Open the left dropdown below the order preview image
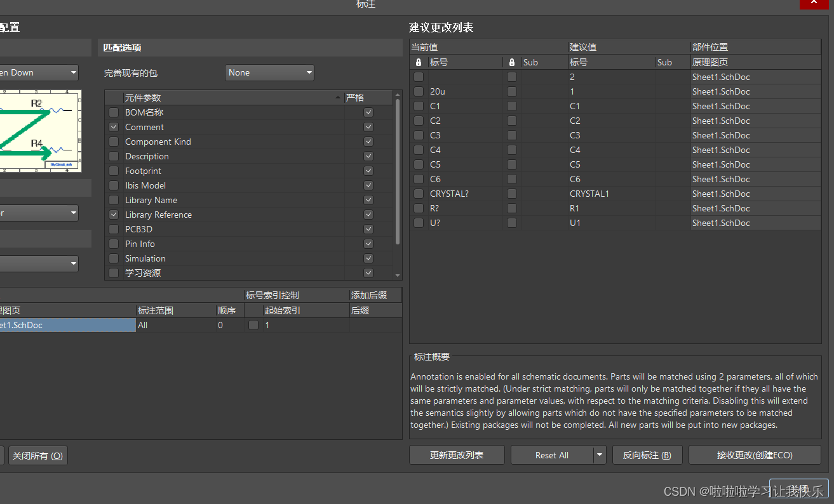This screenshot has height=504, width=834. (x=39, y=213)
